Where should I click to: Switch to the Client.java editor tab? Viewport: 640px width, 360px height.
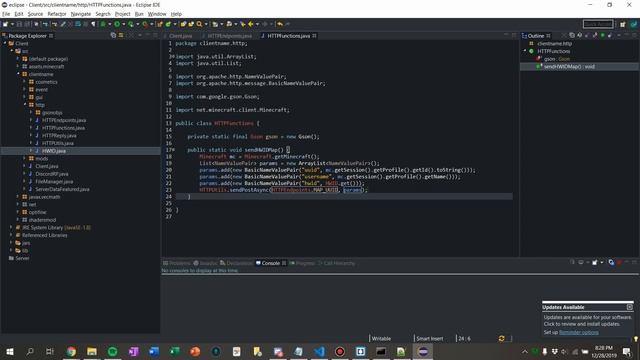click(x=180, y=36)
